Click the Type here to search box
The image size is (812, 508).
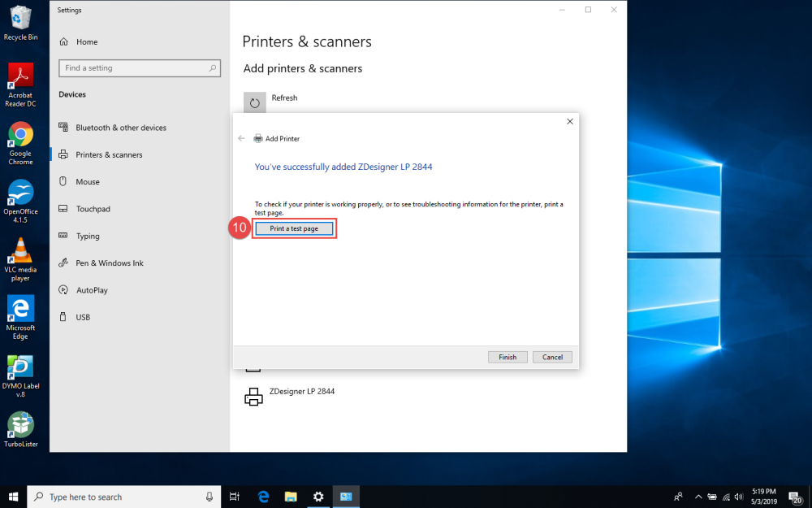[x=123, y=497]
